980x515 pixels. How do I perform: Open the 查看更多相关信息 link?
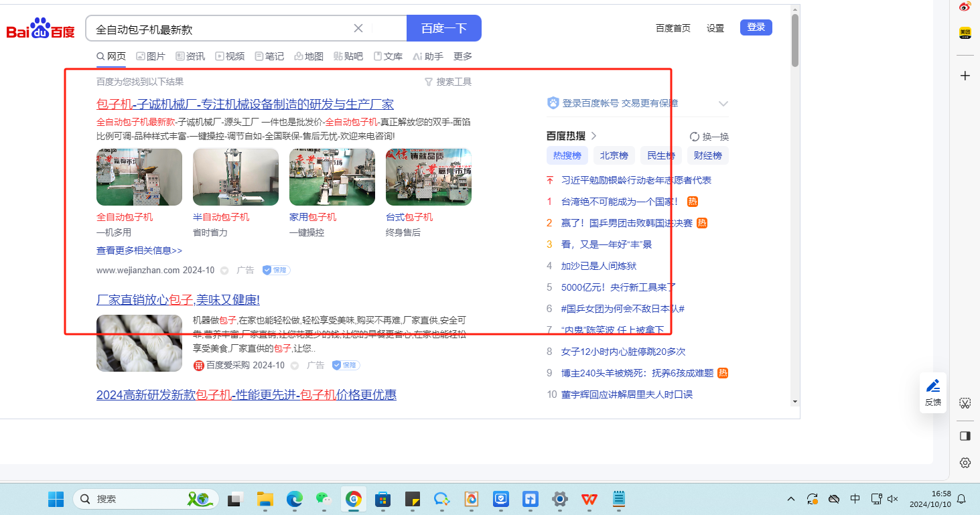[139, 250]
